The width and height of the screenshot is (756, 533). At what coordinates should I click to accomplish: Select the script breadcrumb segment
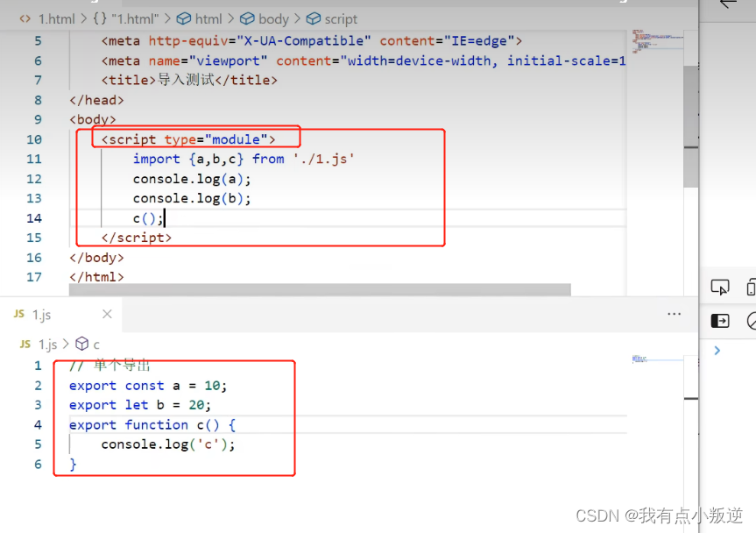point(341,19)
